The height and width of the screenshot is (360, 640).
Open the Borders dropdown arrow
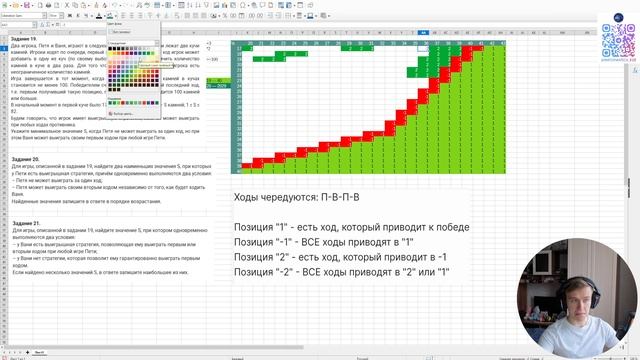coord(293,16)
